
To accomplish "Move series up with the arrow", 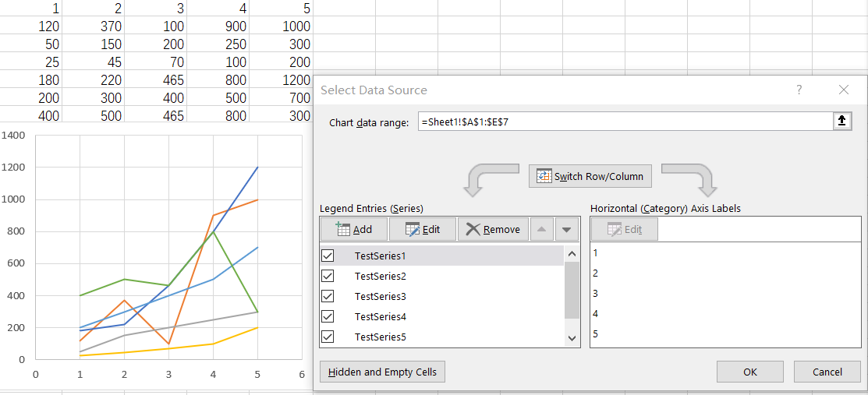I will point(541,229).
